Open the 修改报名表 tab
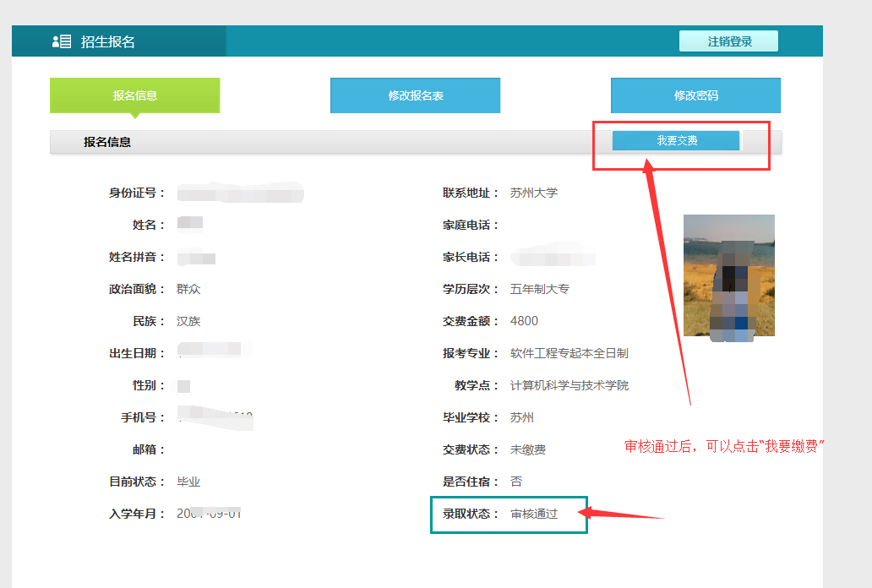 pyautogui.click(x=415, y=95)
